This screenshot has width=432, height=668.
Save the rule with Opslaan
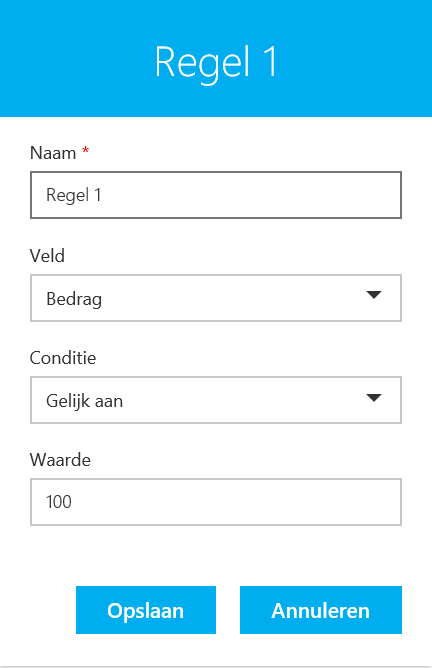coord(146,610)
